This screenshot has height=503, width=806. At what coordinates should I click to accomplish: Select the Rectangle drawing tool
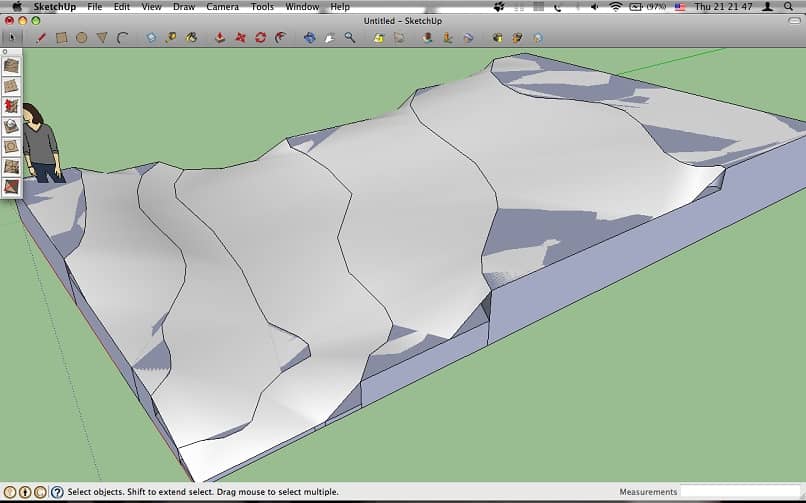61,38
